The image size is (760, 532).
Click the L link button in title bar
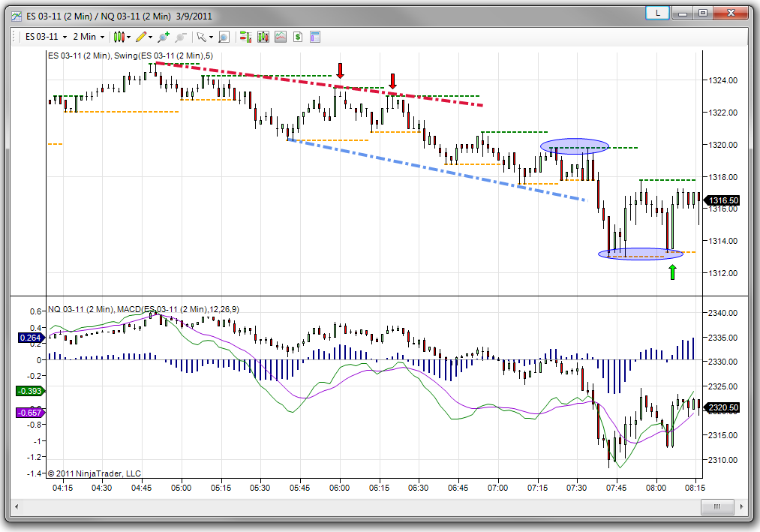pyautogui.click(x=658, y=13)
